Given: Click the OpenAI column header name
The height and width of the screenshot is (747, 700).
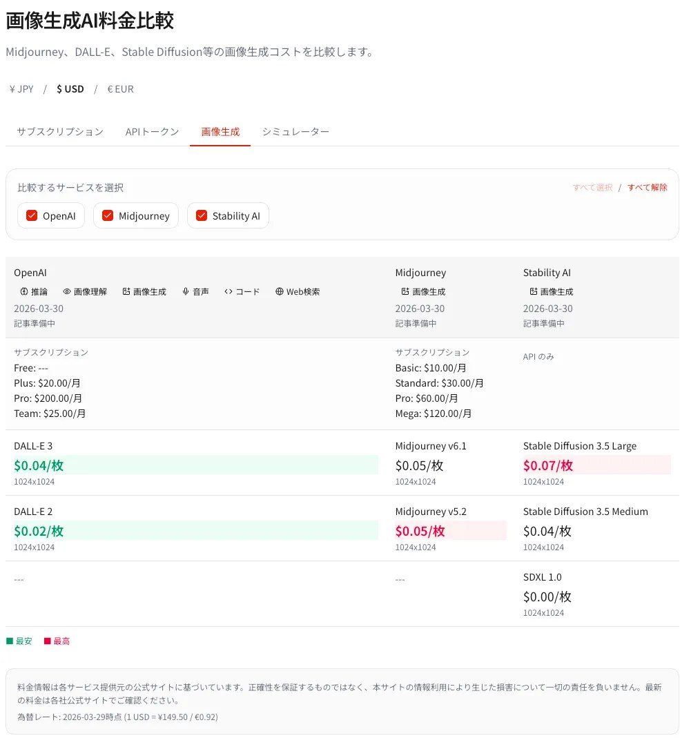Looking at the screenshot, I should (30, 273).
